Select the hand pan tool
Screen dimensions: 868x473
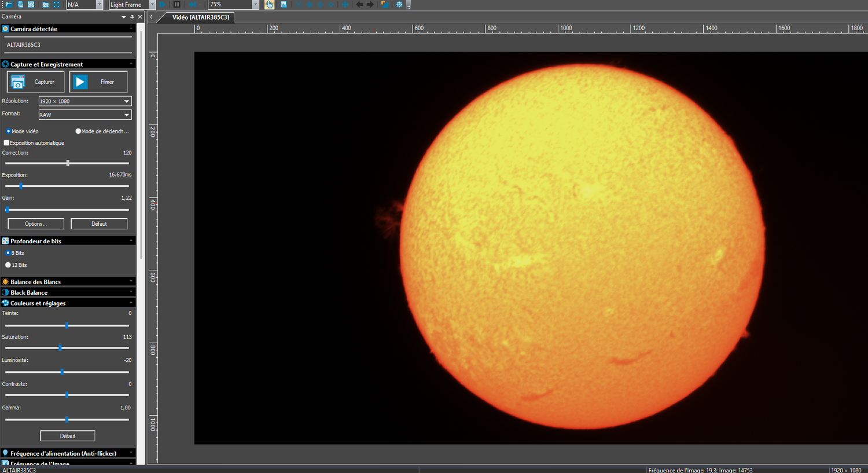(270, 4)
